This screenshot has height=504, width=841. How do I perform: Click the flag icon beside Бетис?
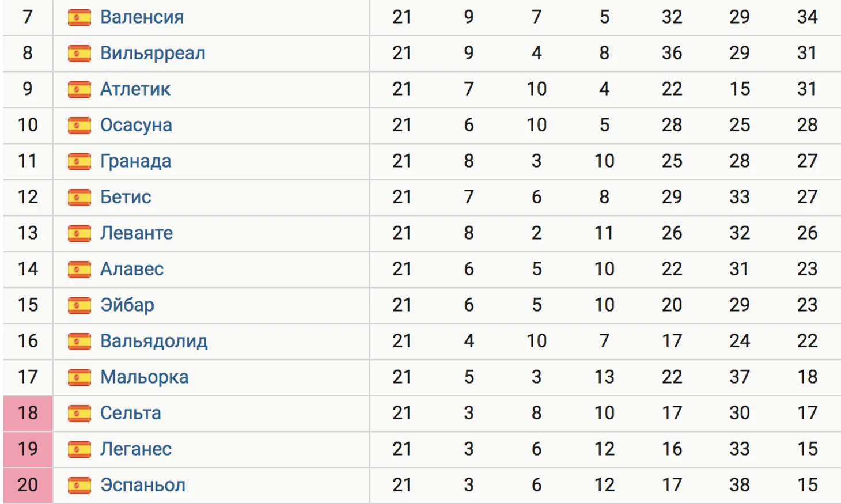pos(79,198)
